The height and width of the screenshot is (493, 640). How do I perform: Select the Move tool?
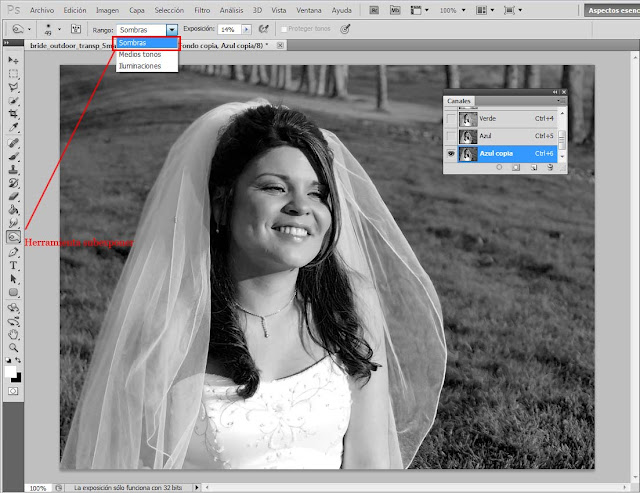(13, 60)
